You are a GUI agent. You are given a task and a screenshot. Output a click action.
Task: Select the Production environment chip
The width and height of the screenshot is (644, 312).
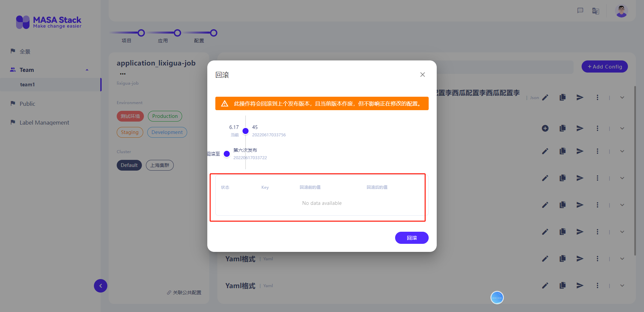(x=165, y=116)
